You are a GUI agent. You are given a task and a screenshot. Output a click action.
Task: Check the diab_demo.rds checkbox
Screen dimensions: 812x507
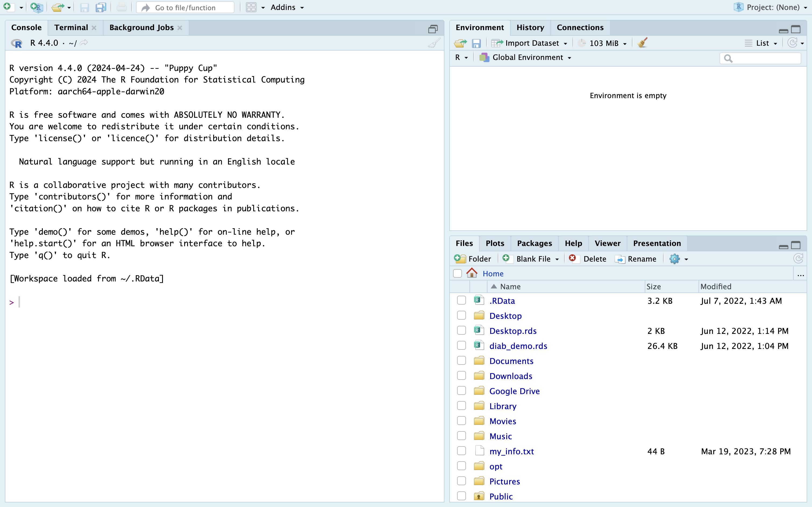click(461, 345)
